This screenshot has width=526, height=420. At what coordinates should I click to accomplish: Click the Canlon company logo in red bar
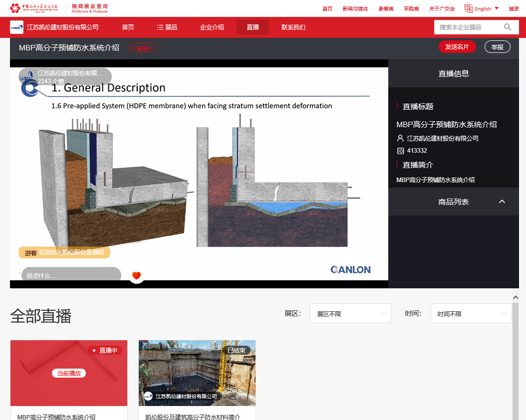[17, 27]
